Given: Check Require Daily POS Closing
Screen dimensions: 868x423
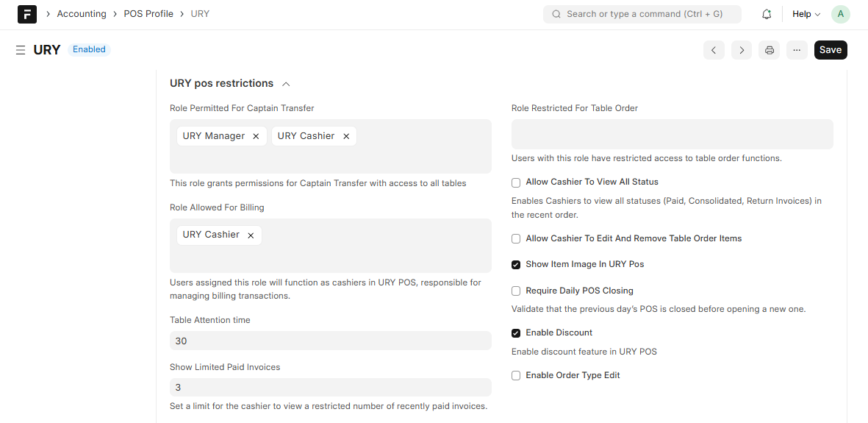Looking at the screenshot, I should [516, 291].
